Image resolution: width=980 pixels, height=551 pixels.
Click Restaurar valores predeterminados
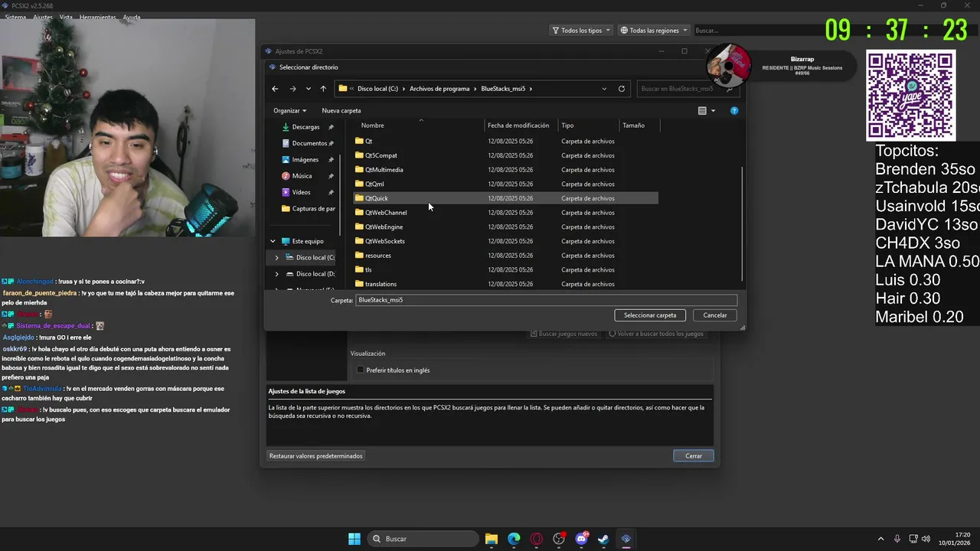point(315,456)
